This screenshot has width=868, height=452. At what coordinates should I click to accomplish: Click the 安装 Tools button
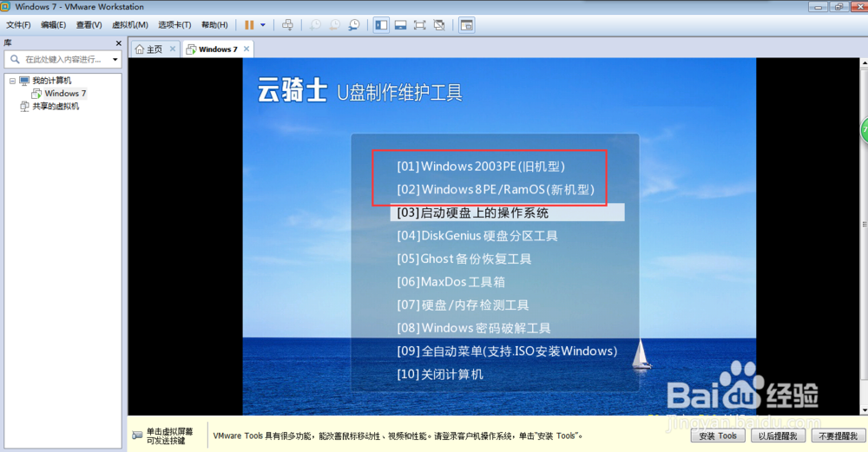[x=718, y=436]
